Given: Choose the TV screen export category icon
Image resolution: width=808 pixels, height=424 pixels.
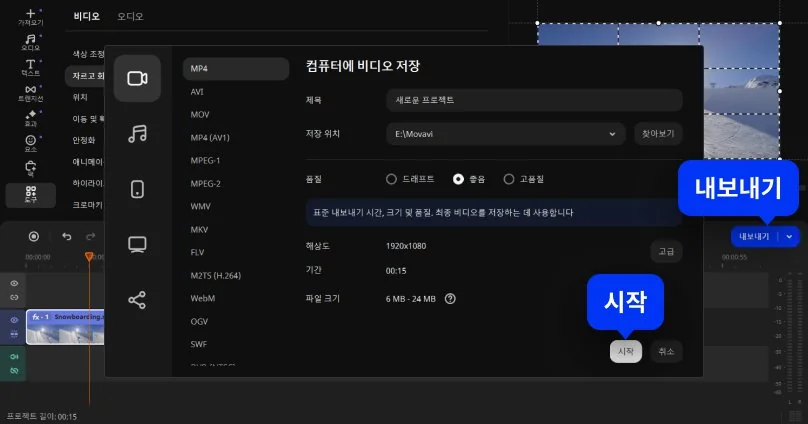Looking at the screenshot, I should point(137,244).
